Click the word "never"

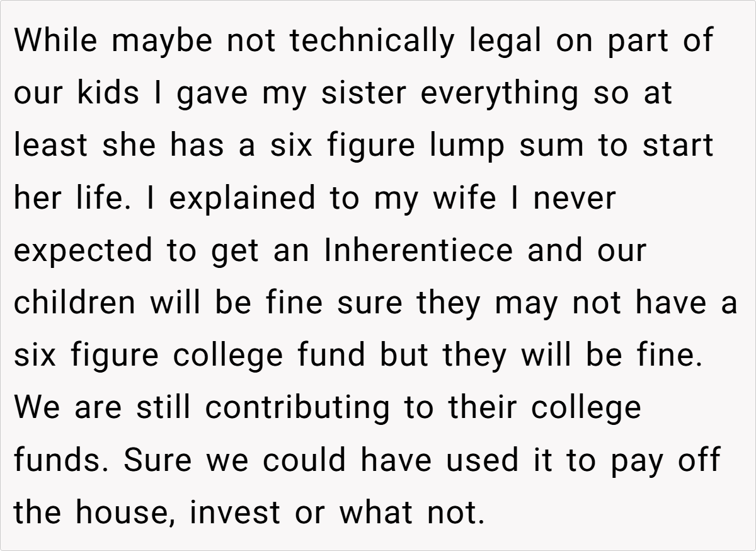(x=575, y=198)
